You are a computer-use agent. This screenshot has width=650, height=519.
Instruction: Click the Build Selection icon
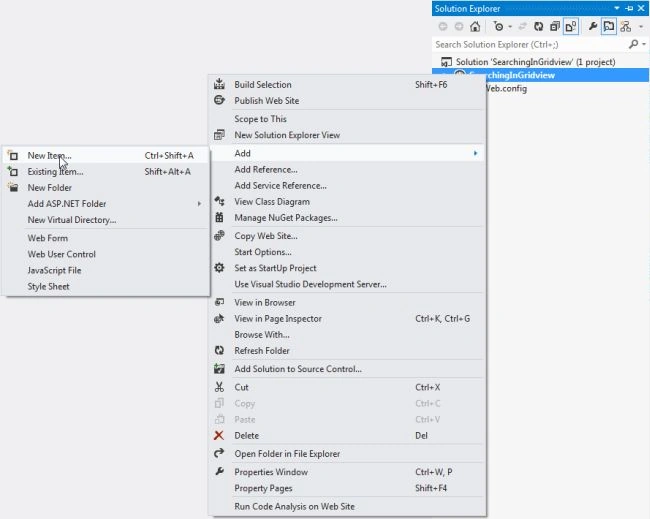(219, 84)
